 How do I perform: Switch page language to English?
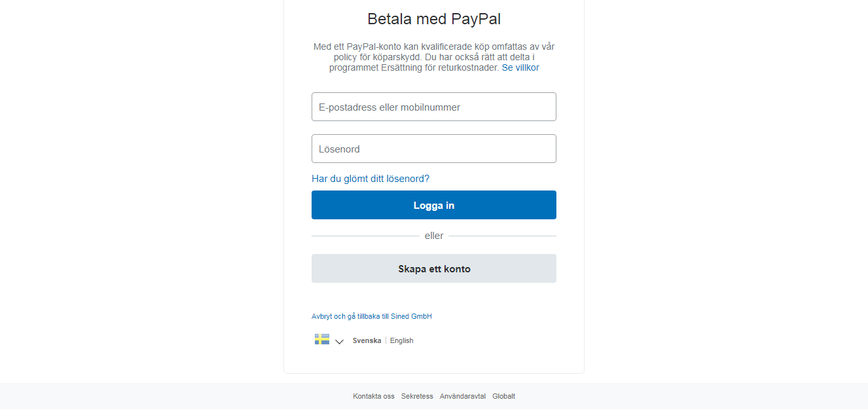[402, 340]
